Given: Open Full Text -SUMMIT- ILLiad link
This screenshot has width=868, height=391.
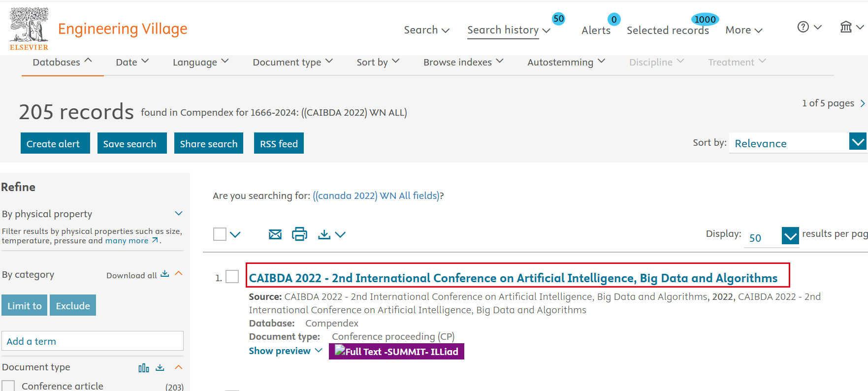Looking at the screenshot, I should point(396,351).
